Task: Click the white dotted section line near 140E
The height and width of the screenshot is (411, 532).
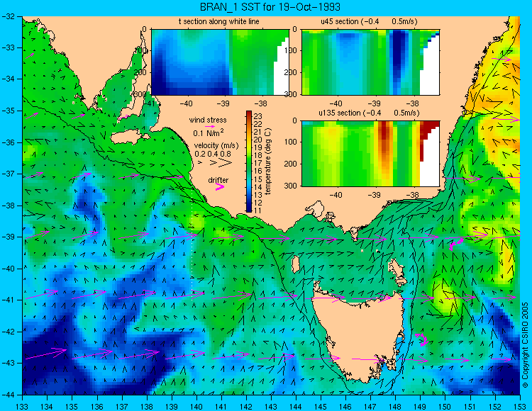Action: (192, 244)
